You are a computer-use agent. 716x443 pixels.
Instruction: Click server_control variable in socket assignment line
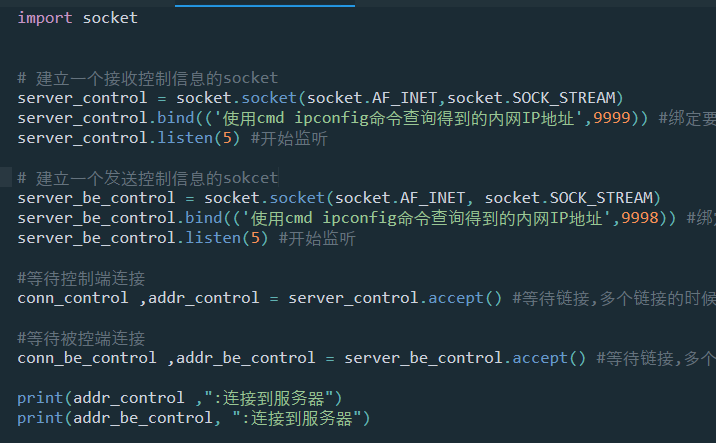coord(82,98)
